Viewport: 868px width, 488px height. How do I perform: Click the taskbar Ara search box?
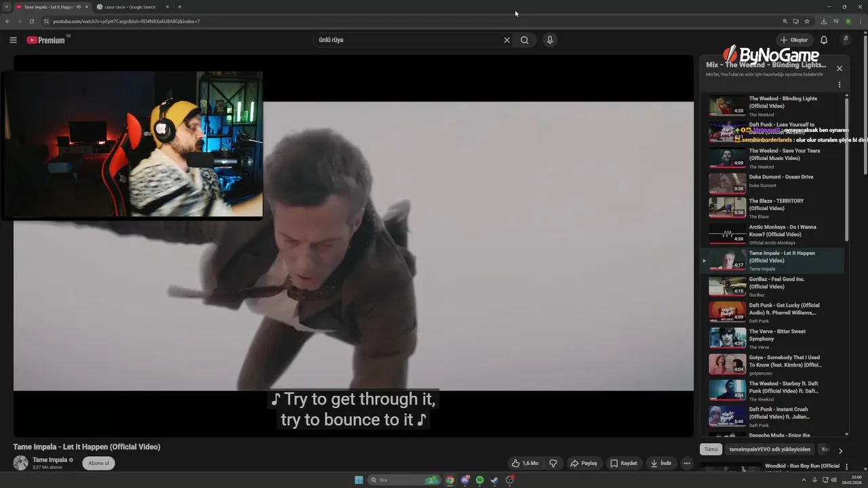[x=404, y=480]
